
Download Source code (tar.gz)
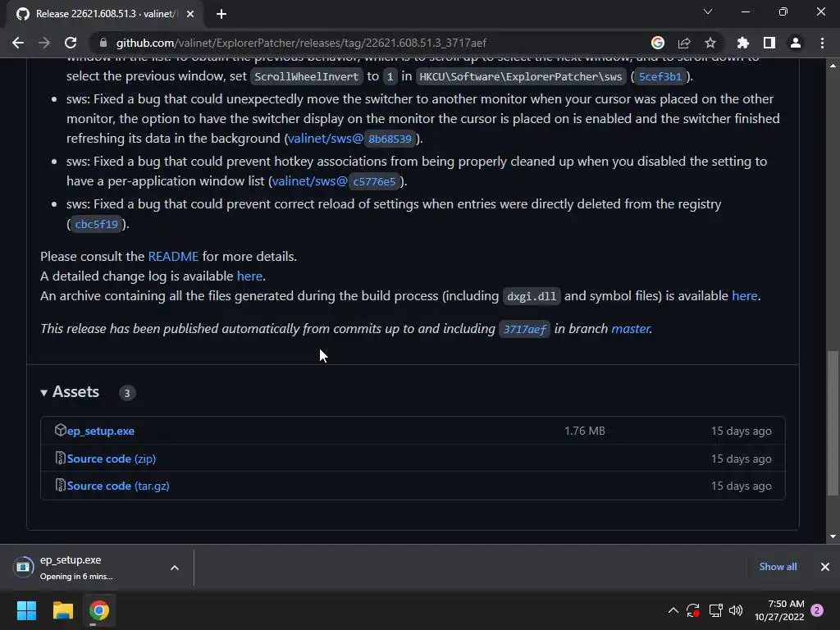pyautogui.click(x=118, y=486)
